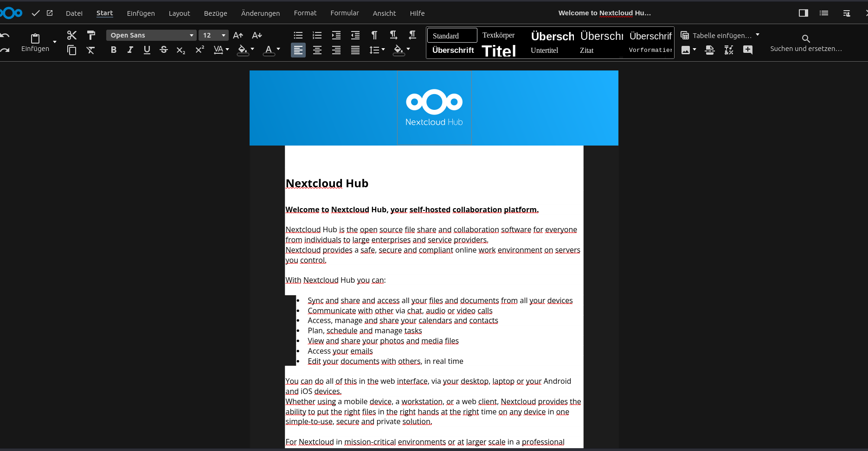Toggle center alignment
The image size is (868, 451).
click(317, 50)
